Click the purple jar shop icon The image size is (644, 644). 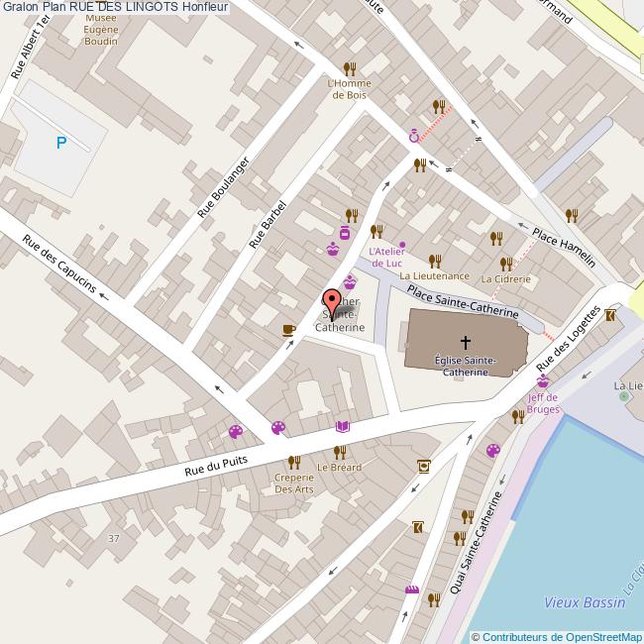click(x=345, y=233)
